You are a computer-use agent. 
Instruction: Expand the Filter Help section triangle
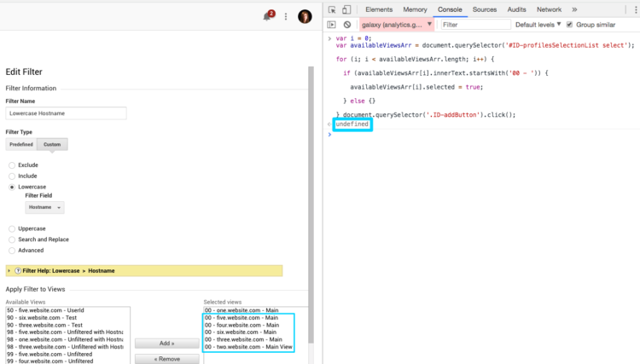pos(9,271)
